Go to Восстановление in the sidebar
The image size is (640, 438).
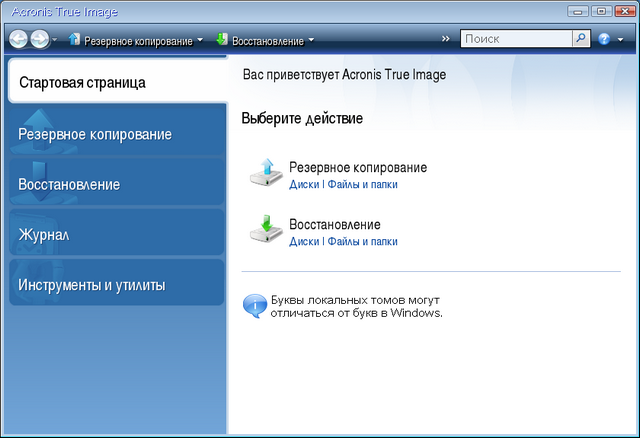coord(116,185)
